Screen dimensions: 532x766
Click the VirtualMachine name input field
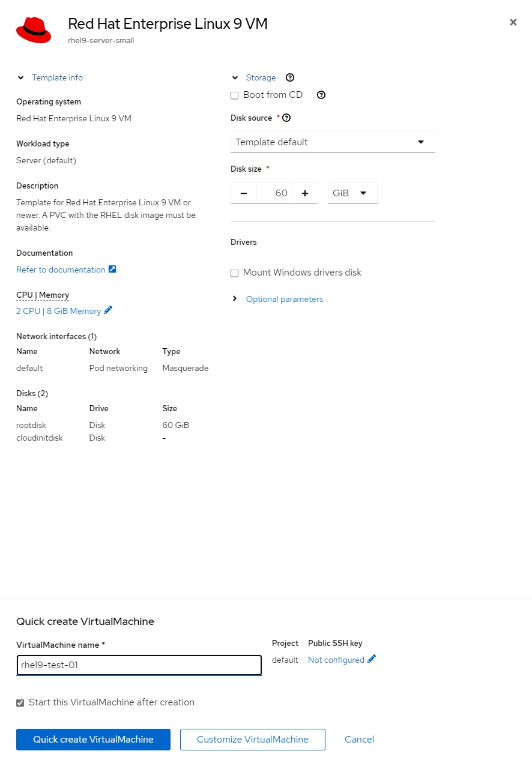[139, 665]
